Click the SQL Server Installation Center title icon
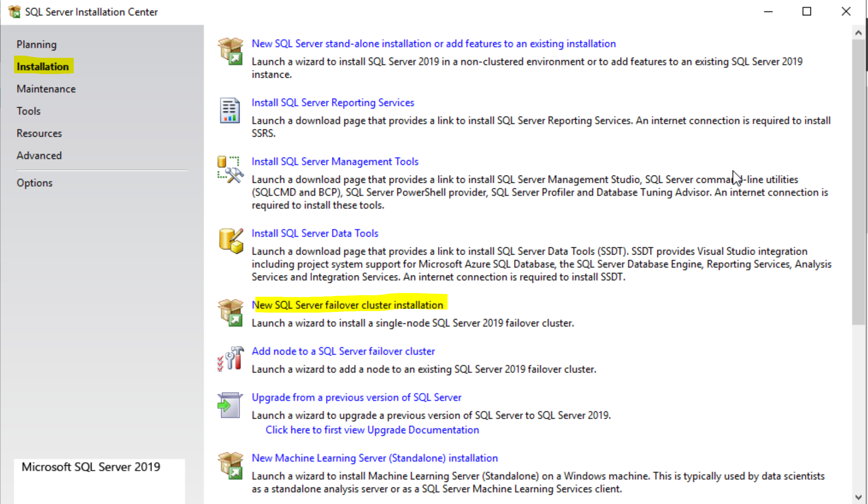The width and height of the screenshot is (868, 504). click(15, 12)
